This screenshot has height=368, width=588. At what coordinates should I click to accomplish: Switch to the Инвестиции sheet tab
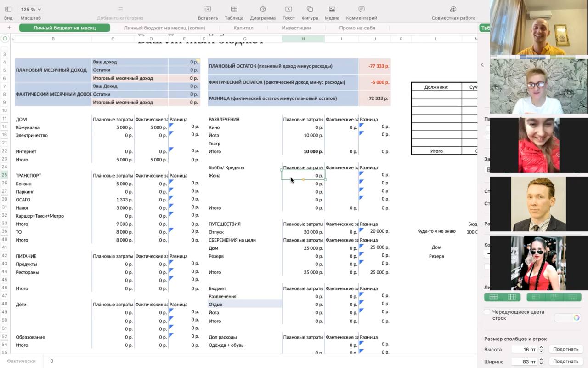pyautogui.click(x=296, y=28)
